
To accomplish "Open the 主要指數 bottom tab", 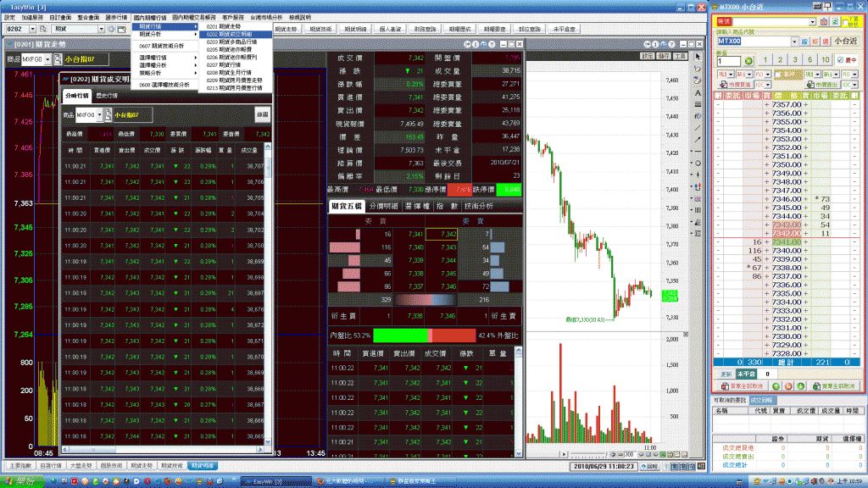I will (20, 466).
